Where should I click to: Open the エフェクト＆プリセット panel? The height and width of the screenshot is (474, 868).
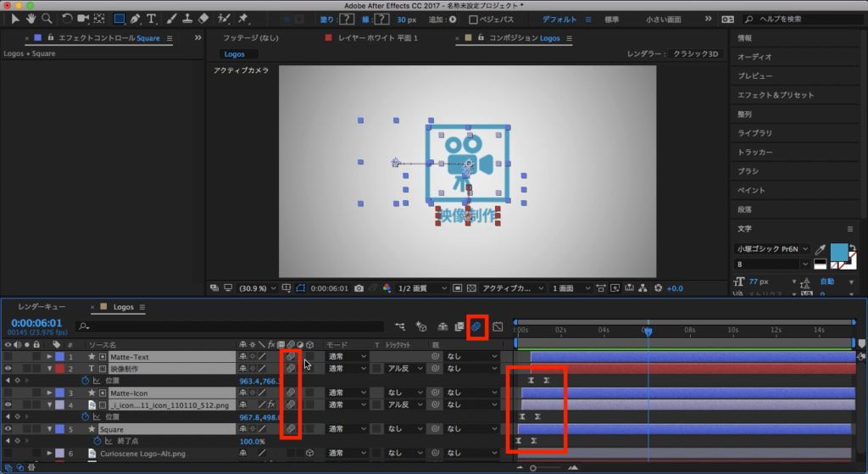pyautogui.click(x=775, y=95)
